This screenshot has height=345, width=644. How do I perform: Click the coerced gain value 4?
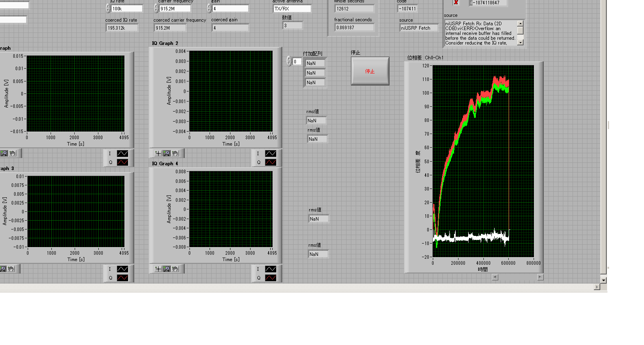230,28
